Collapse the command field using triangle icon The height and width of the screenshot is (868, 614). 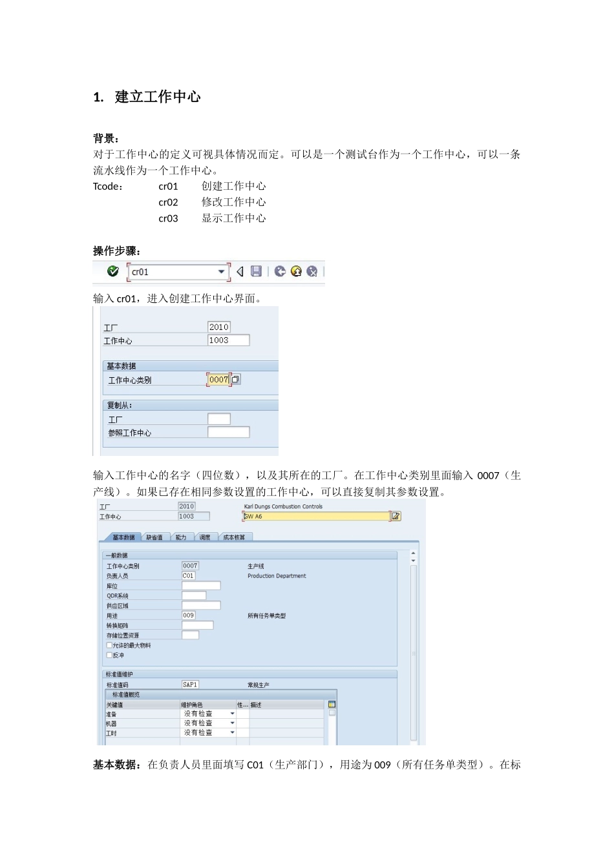click(x=240, y=272)
